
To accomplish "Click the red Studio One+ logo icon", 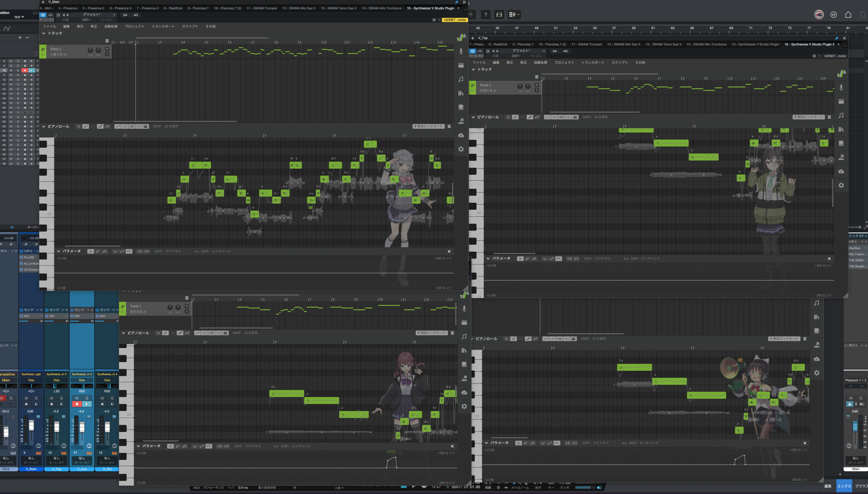I will (819, 15).
